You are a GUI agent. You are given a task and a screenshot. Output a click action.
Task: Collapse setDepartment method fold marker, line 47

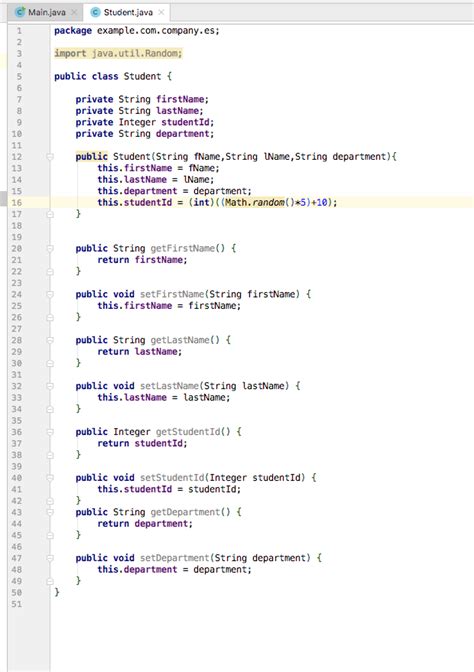click(50, 558)
